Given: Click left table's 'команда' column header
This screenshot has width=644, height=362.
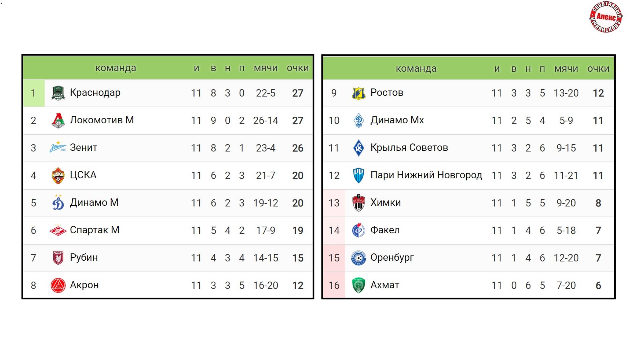Looking at the screenshot, I should click(x=116, y=68).
